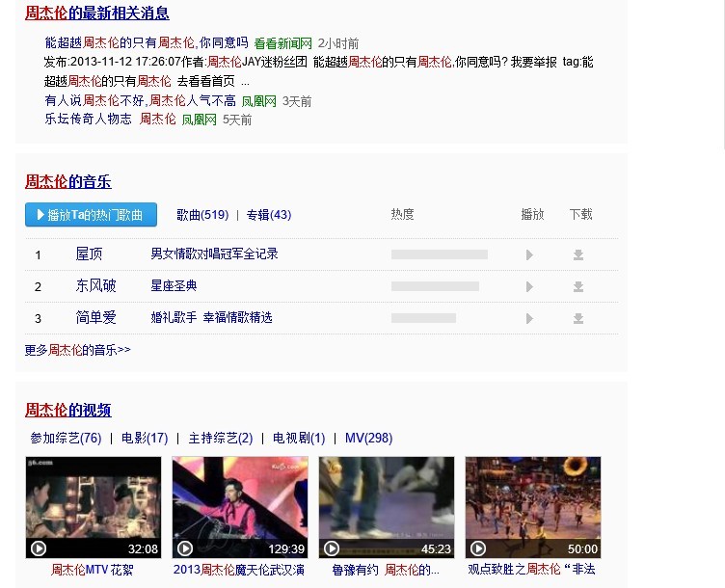Click the 下载 column header
Image resolution: width=725 pixels, height=588 pixels.
coord(580,214)
